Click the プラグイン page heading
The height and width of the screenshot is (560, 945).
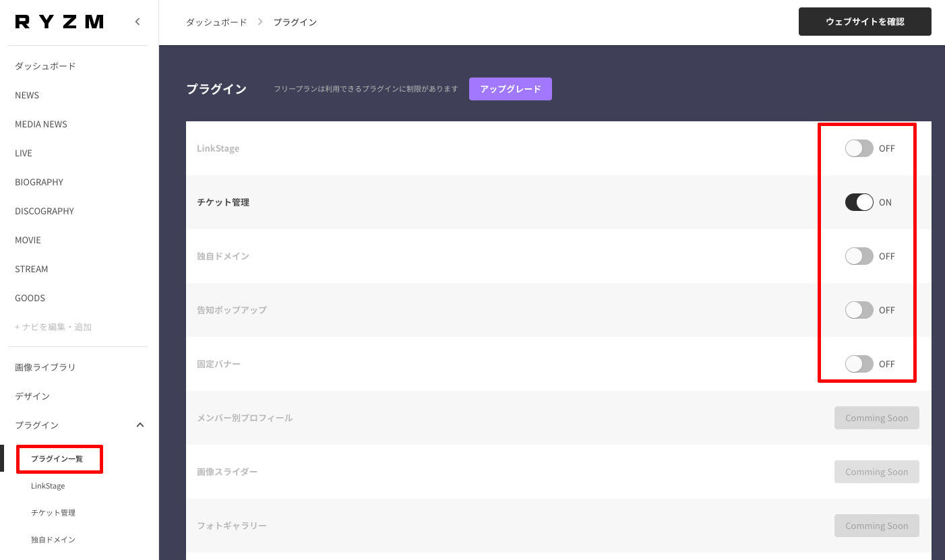[216, 89]
